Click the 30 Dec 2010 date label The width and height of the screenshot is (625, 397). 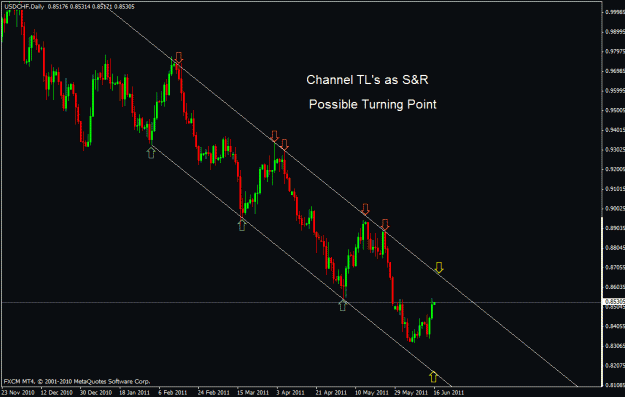click(96, 393)
